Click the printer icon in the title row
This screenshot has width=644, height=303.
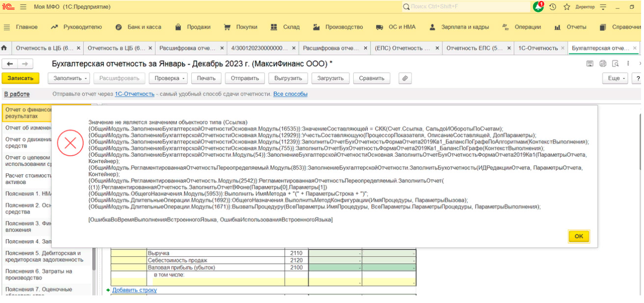603,64
